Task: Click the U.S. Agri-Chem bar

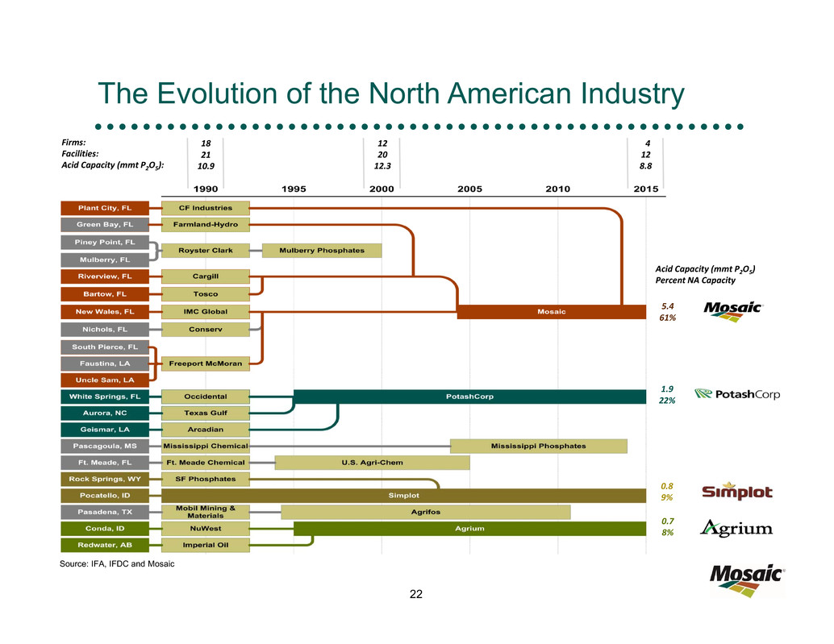Action: [373, 463]
